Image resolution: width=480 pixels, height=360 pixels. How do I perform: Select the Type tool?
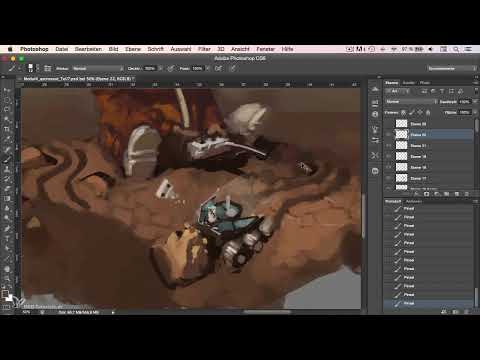coord(7,238)
